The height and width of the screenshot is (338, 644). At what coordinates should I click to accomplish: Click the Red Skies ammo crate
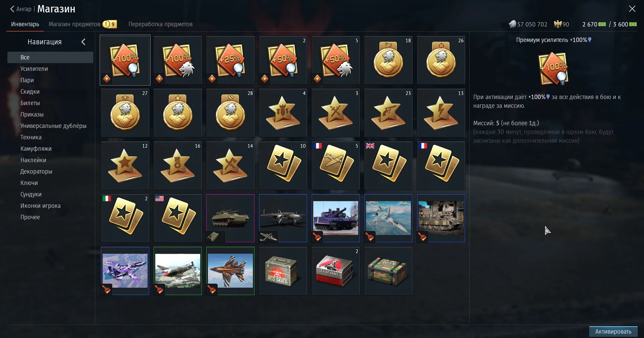click(x=283, y=271)
